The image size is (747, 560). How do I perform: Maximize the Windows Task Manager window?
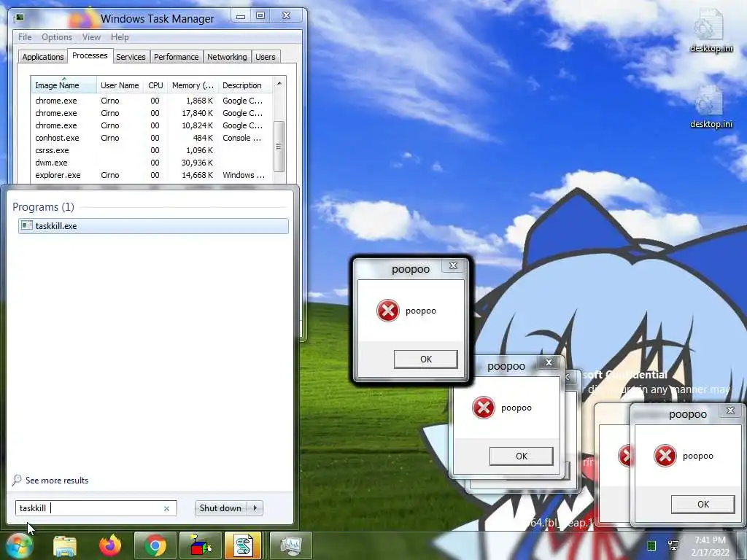click(x=260, y=16)
